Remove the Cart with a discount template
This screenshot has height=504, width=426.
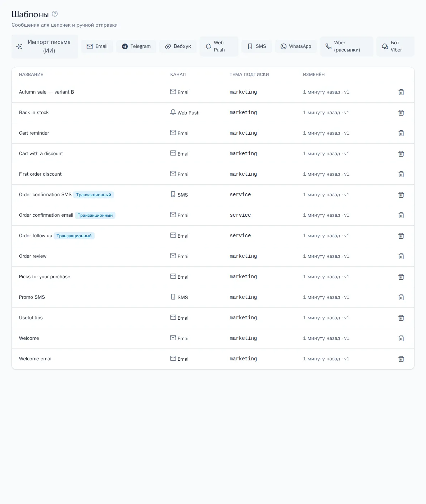point(401,154)
